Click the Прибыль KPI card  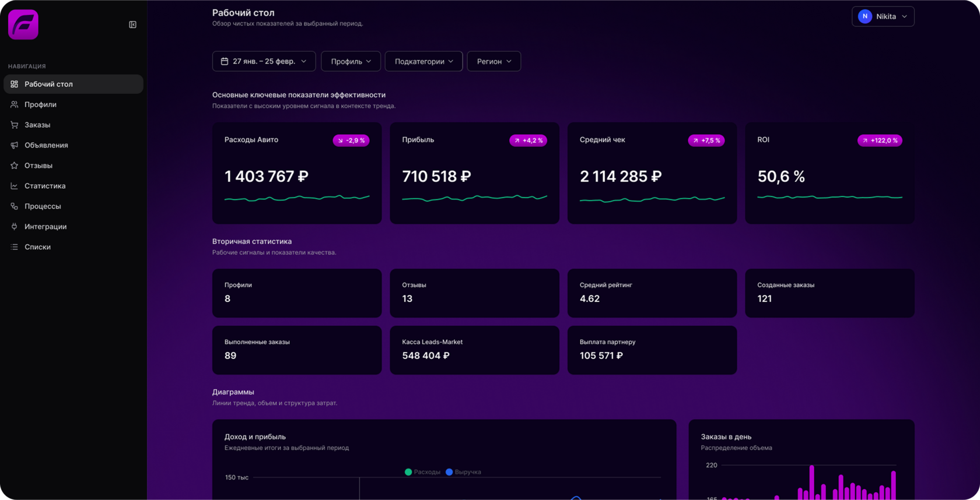coord(474,173)
